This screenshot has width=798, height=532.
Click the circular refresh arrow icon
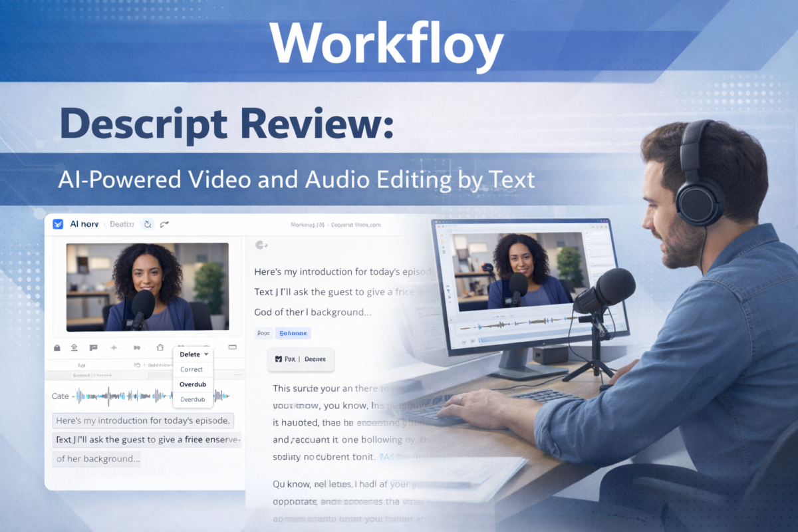pyautogui.click(x=148, y=224)
